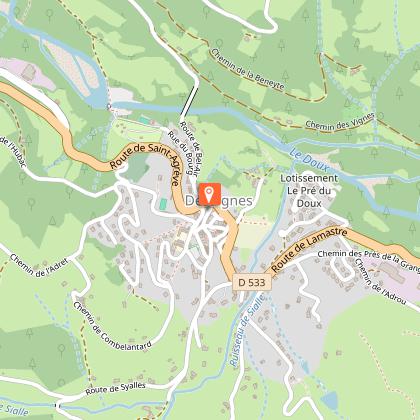Click the D 533 road shield
The image size is (420, 420).
252,282
